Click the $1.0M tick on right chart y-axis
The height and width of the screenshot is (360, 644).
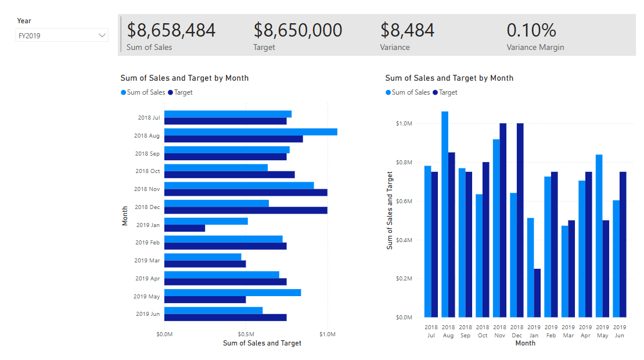[404, 124]
